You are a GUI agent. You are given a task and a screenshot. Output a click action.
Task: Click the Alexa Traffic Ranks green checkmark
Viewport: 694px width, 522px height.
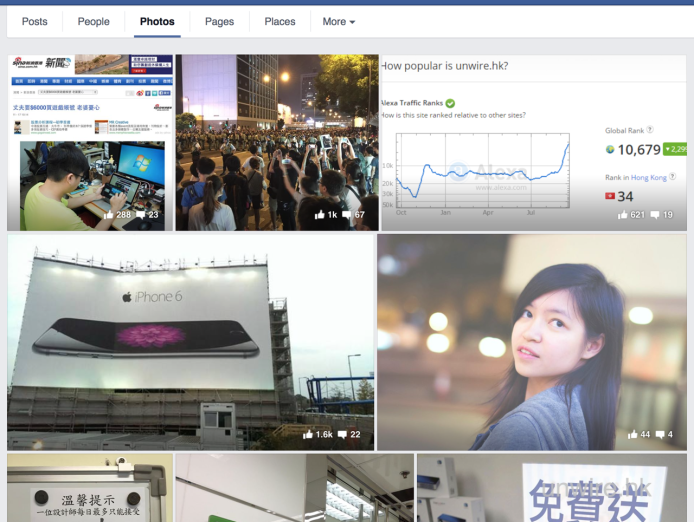click(x=450, y=103)
